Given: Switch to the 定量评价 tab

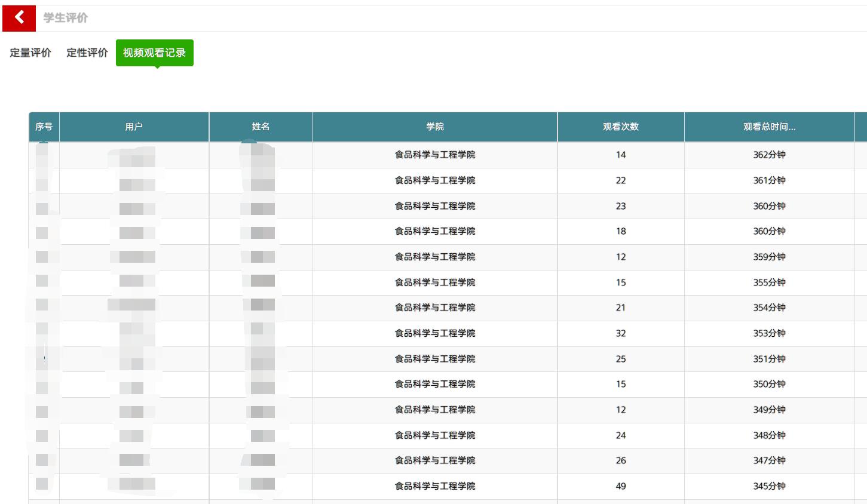Looking at the screenshot, I should 30,53.
